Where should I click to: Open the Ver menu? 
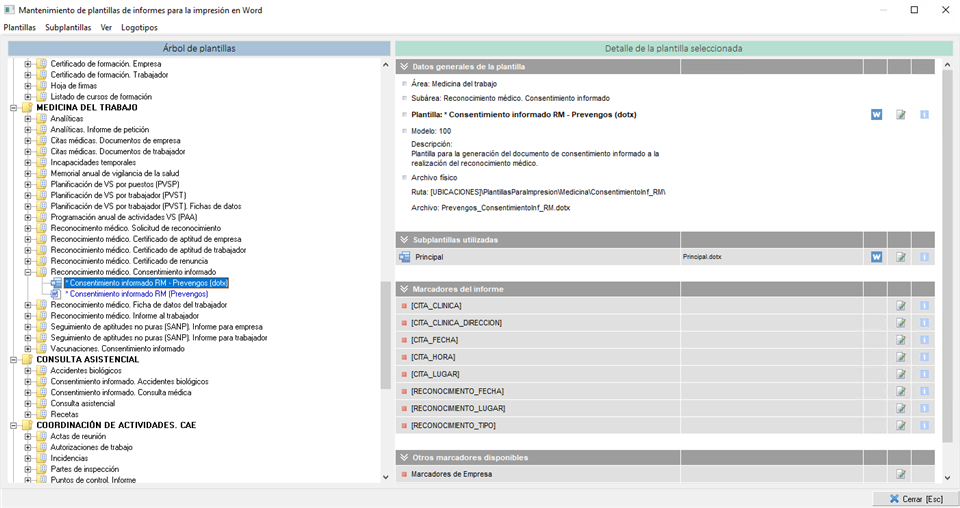coord(106,28)
